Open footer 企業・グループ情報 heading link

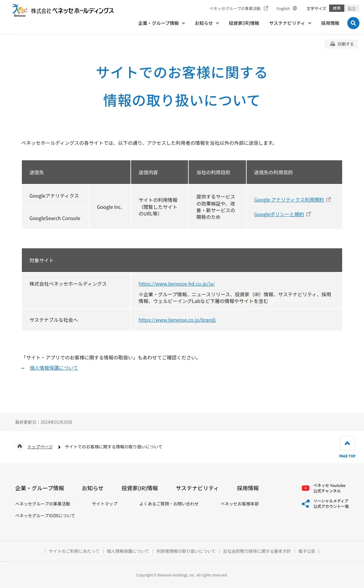pyautogui.click(x=39, y=488)
